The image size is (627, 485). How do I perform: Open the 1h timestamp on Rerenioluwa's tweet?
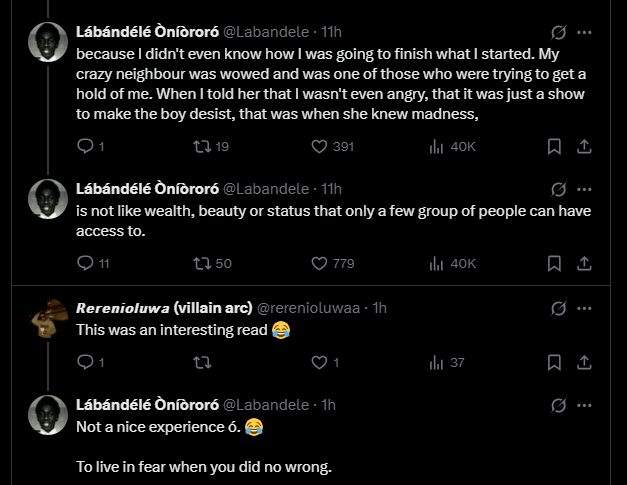coord(379,308)
